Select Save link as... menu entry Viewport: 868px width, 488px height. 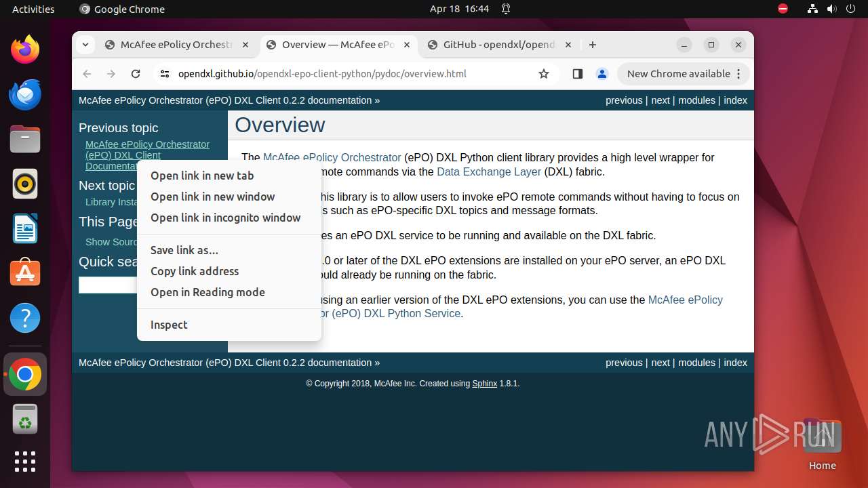tap(229, 250)
